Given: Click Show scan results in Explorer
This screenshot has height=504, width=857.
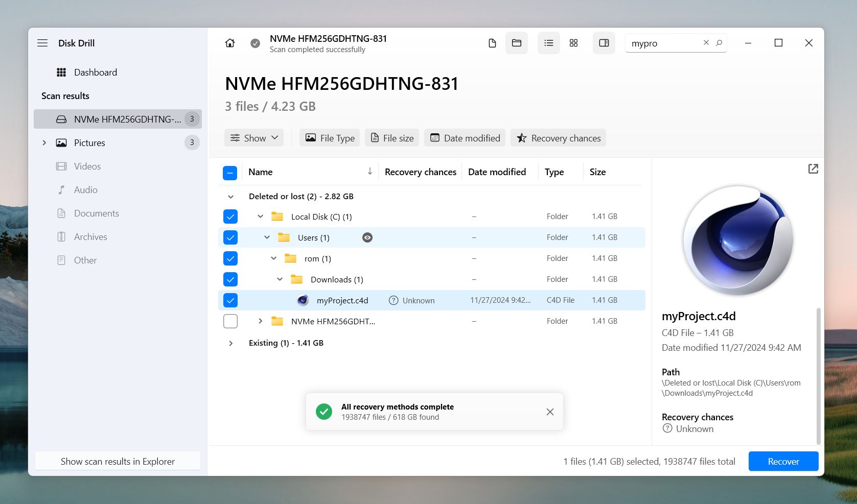Looking at the screenshot, I should pos(118,461).
